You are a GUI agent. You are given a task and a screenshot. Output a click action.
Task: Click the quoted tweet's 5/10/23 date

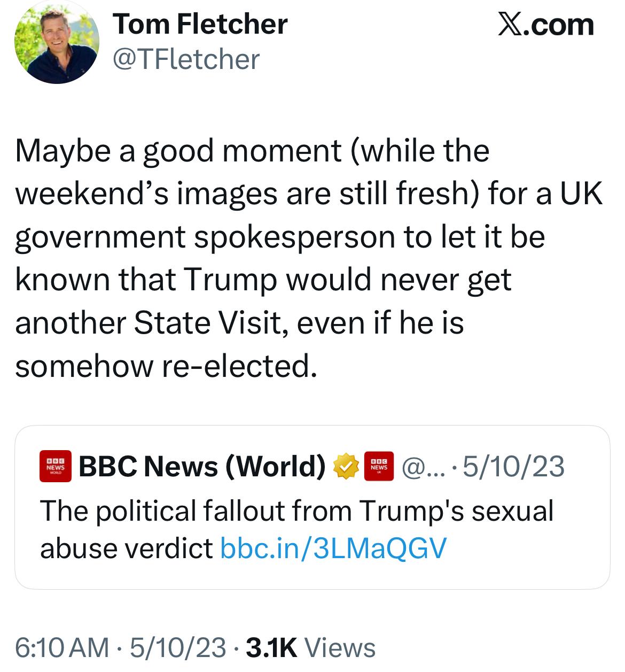pos(513,466)
